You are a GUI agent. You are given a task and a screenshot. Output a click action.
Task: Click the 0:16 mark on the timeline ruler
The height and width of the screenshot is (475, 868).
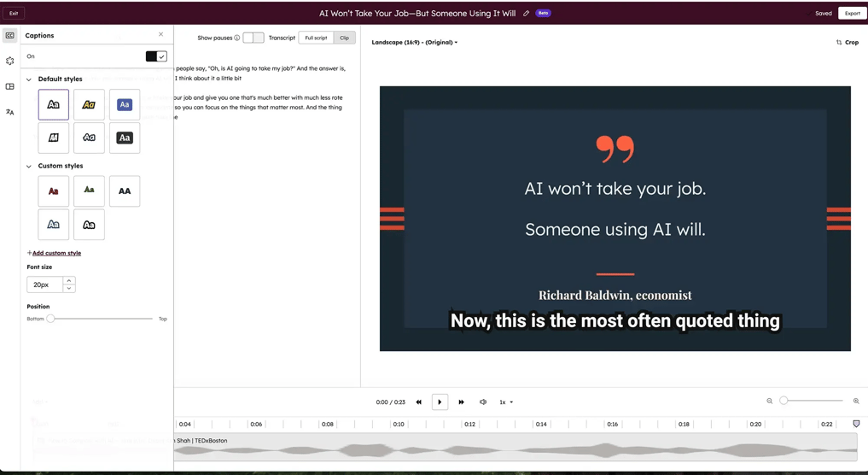click(x=612, y=424)
